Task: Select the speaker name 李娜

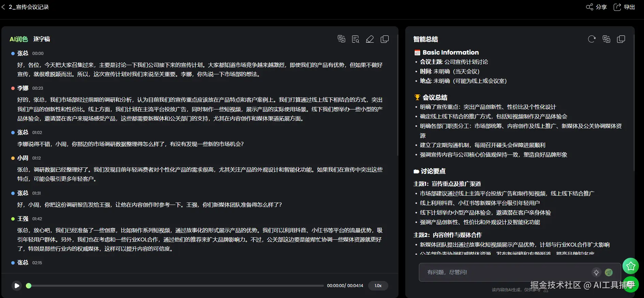Action: 23,88
